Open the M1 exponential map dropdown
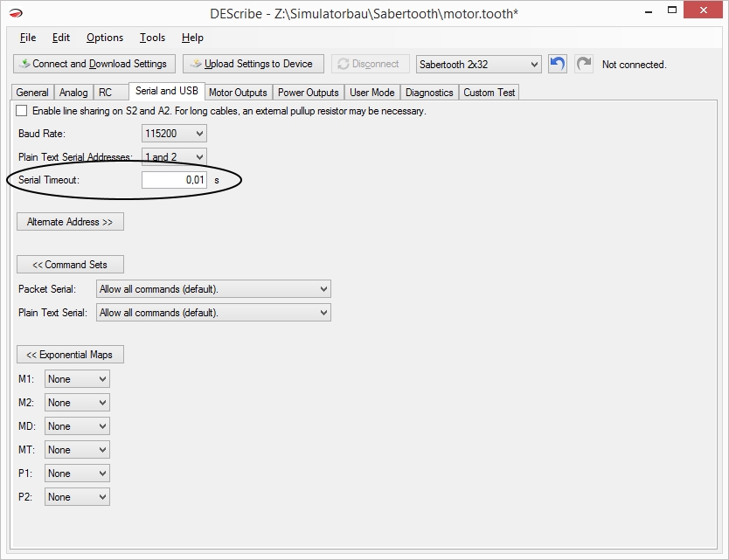729x560 pixels. coord(77,379)
